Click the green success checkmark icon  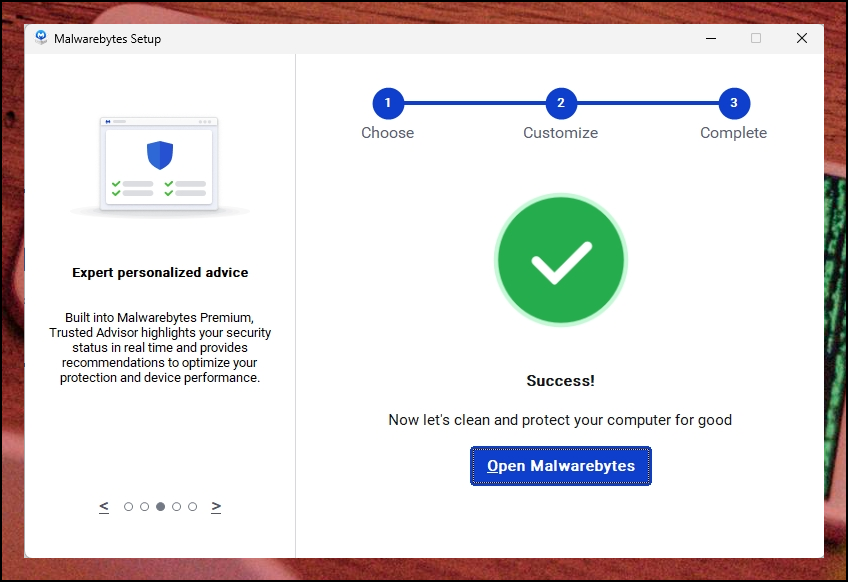pyautogui.click(x=561, y=260)
